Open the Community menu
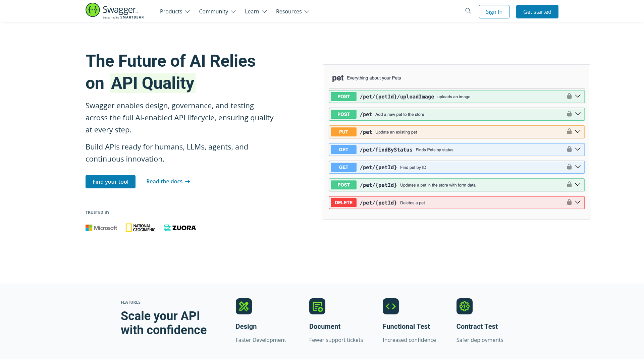Viewport: 644px width, 362px height. [x=217, y=11]
